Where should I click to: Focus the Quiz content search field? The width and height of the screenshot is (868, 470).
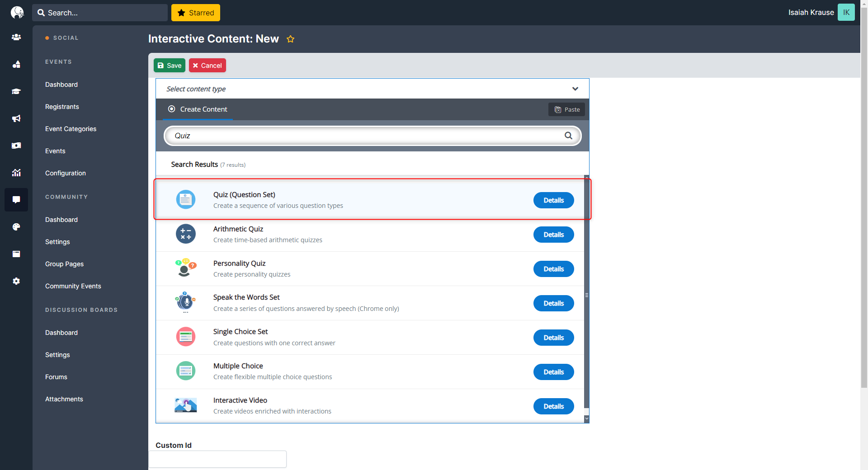[373, 136]
